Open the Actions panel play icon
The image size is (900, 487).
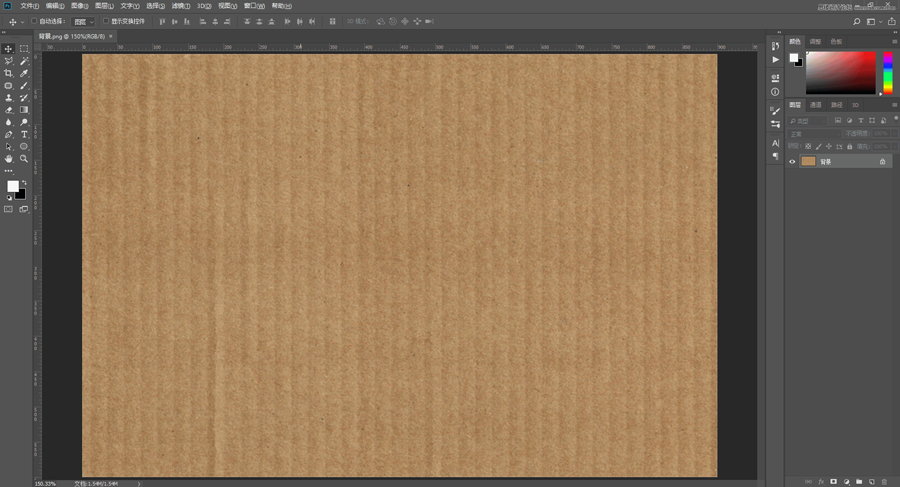coord(775,59)
